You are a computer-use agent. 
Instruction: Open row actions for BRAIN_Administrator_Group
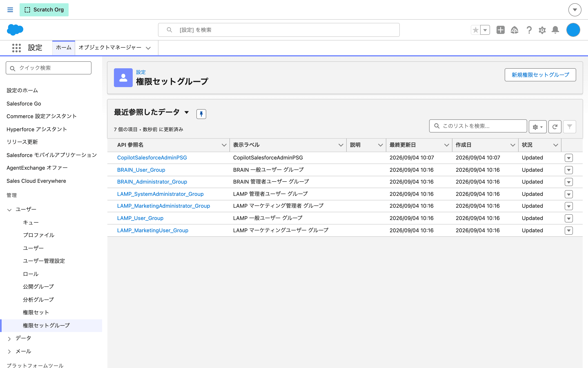click(569, 182)
